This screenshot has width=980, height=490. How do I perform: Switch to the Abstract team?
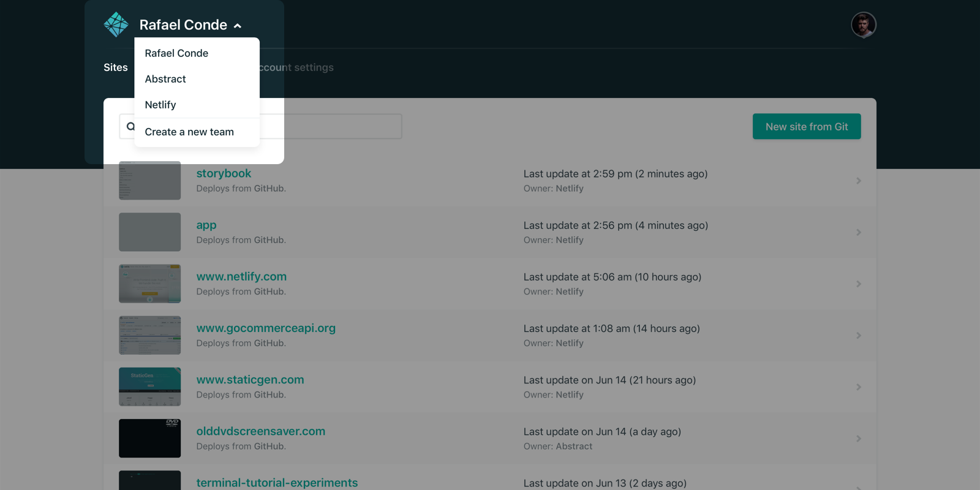[165, 79]
